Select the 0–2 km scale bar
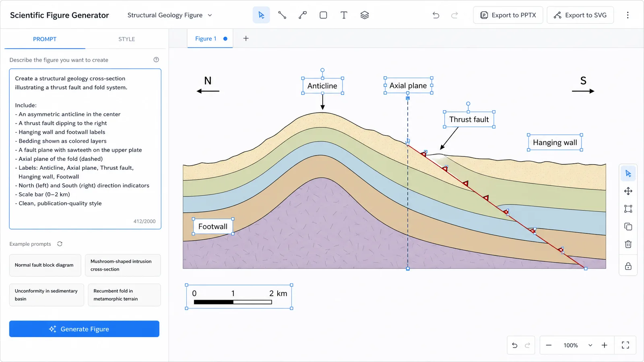This screenshot has height=362, width=644. click(x=239, y=297)
